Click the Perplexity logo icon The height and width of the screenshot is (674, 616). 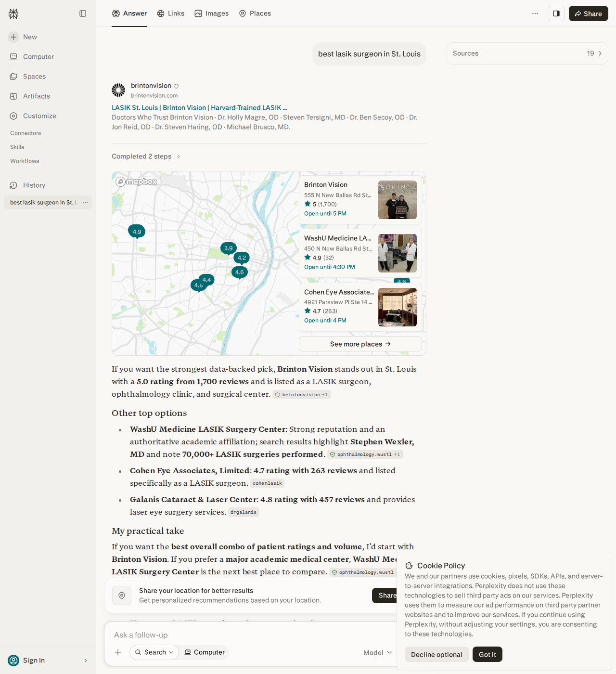click(x=13, y=13)
